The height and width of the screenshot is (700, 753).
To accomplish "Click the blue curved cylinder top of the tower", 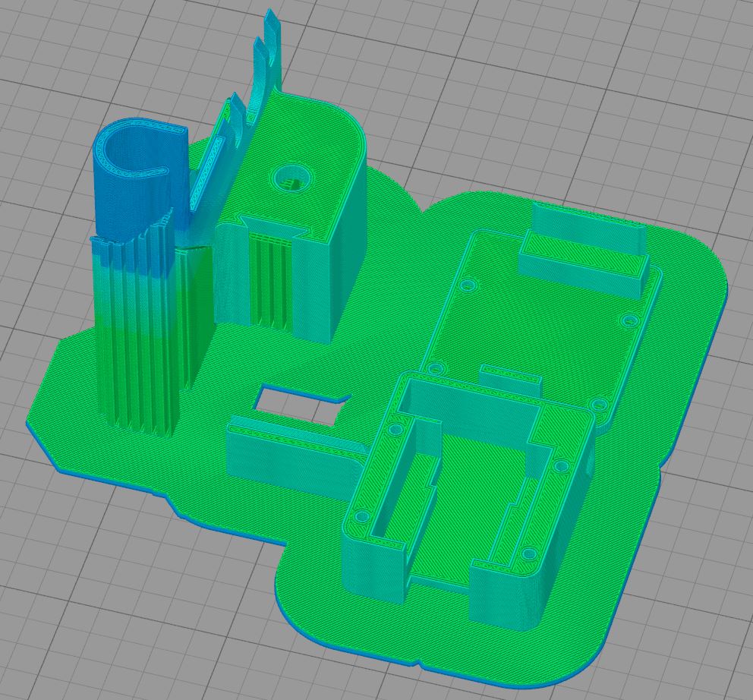I will tap(139, 178).
